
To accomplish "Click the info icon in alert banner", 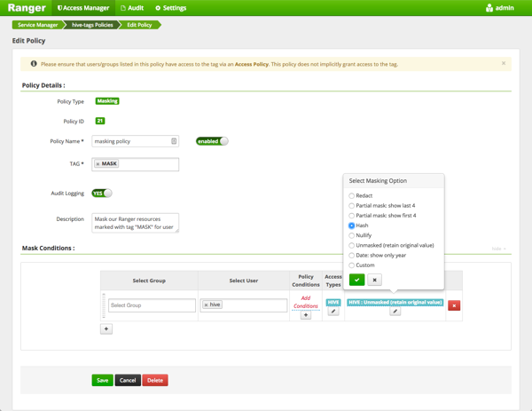I will [34, 64].
